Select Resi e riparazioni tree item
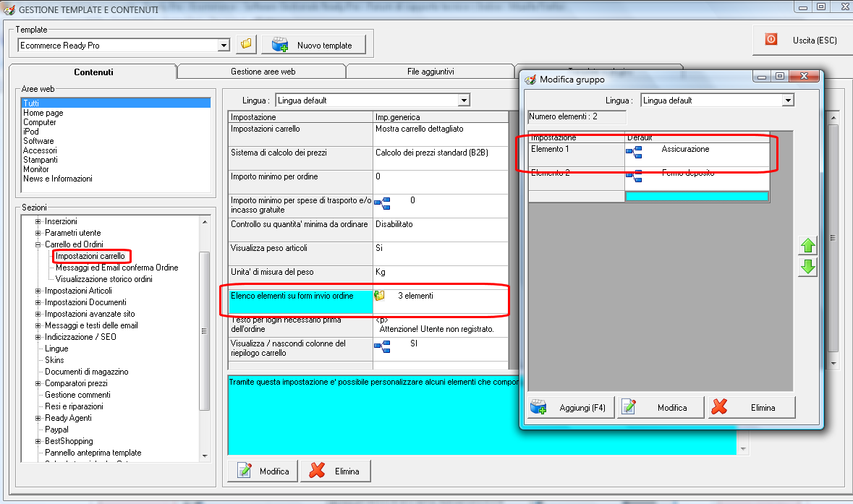 pyautogui.click(x=74, y=406)
